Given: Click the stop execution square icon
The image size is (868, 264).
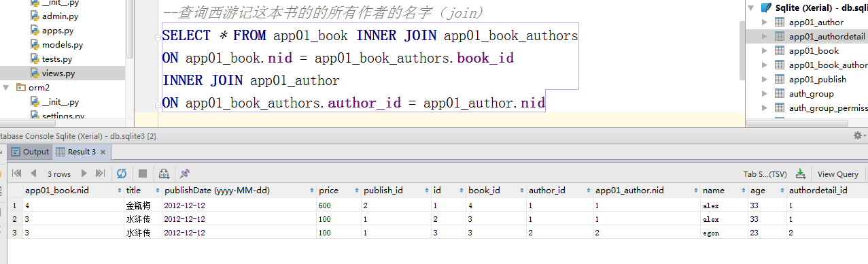Looking at the screenshot, I should coord(143,174).
